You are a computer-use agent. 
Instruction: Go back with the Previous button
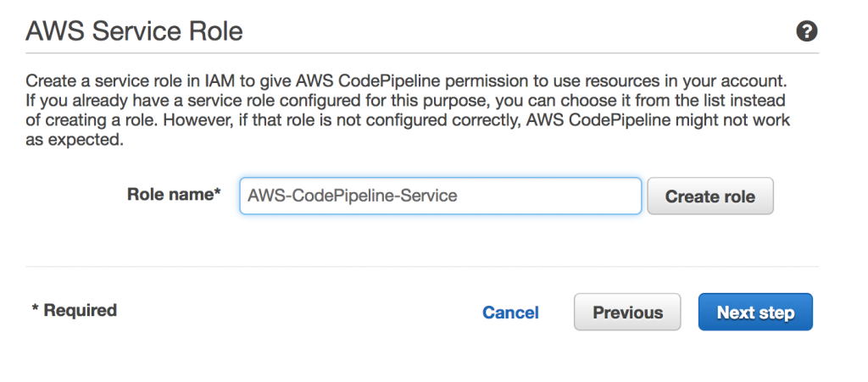[x=627, y=313]
